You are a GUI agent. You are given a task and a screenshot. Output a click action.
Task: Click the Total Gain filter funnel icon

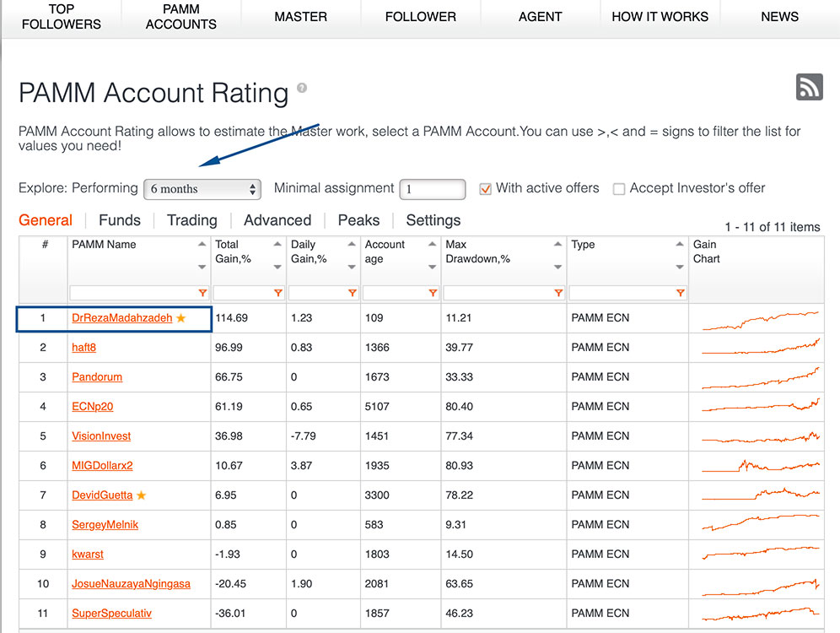278,293
